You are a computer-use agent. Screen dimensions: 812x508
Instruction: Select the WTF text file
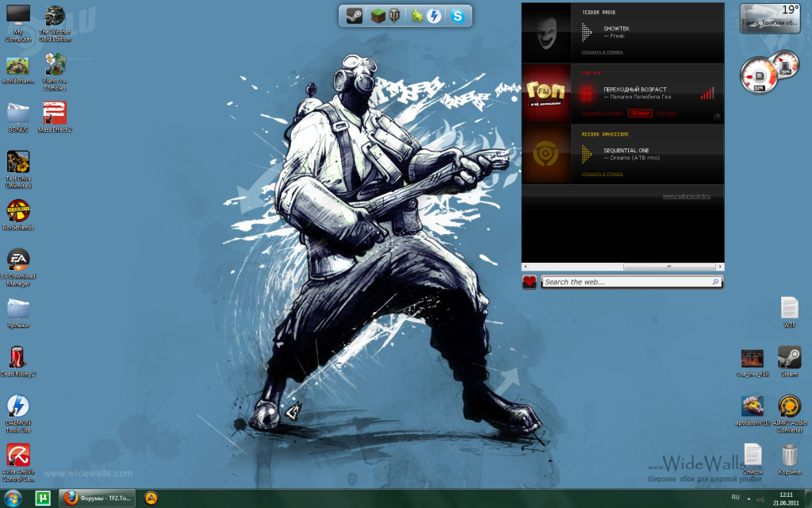pyautogui.click(x=789, y=312)
